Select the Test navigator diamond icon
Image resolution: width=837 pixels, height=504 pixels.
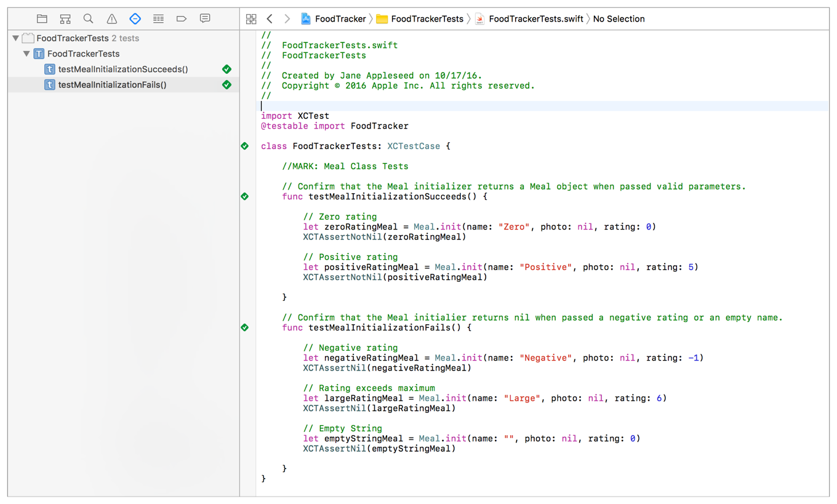click(135, 19)
